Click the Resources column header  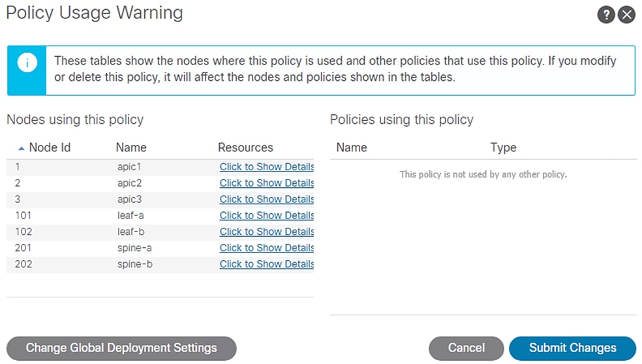point(245,147)
